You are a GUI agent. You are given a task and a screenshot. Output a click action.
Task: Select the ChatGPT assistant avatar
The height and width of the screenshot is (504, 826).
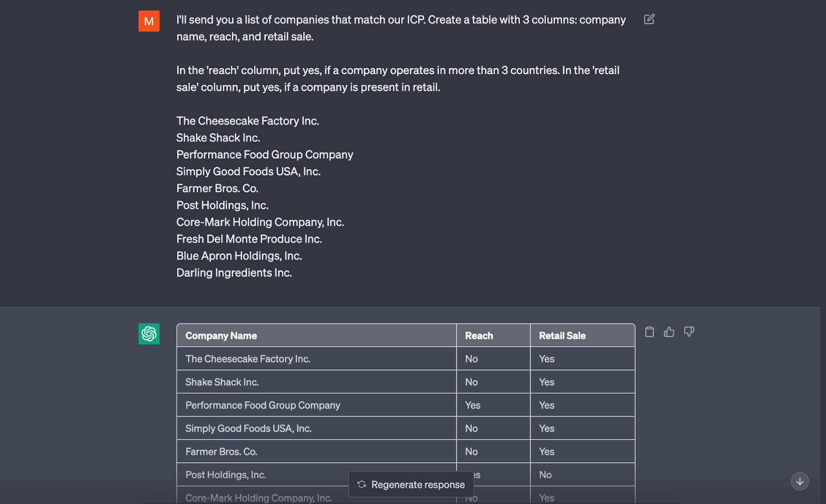pos(149,334)
